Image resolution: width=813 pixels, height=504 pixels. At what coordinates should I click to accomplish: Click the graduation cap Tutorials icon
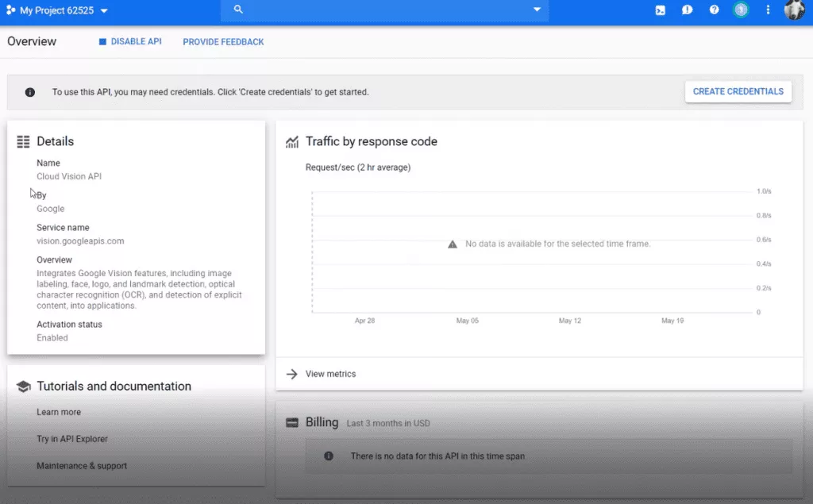pyautogui.click(x=23, y=387)
